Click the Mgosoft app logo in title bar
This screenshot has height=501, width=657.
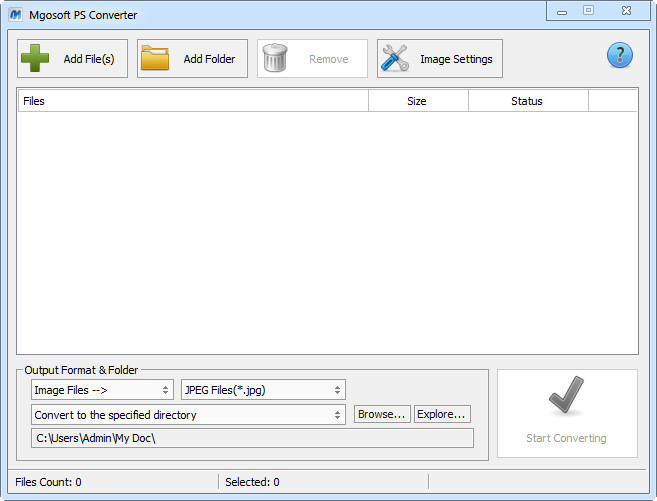click(16, 15)
